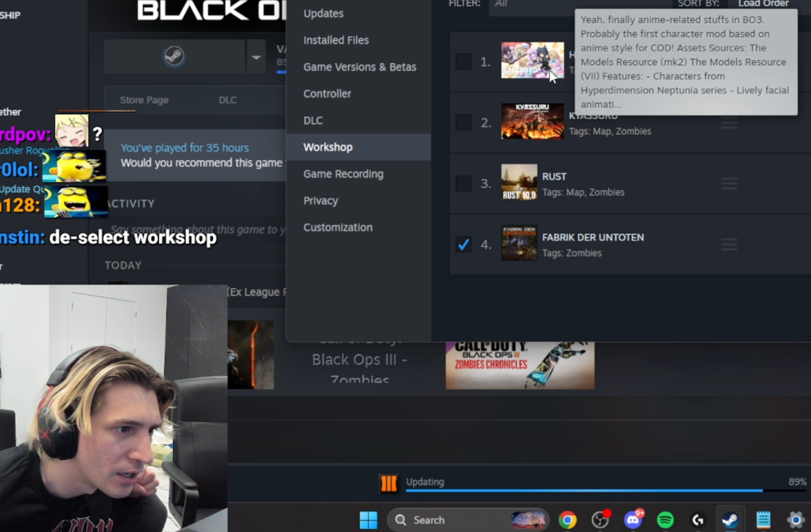The image size is (811, 532).
Task: Open the anime workshop item thumbnail
Action: (x=532, y=60)
